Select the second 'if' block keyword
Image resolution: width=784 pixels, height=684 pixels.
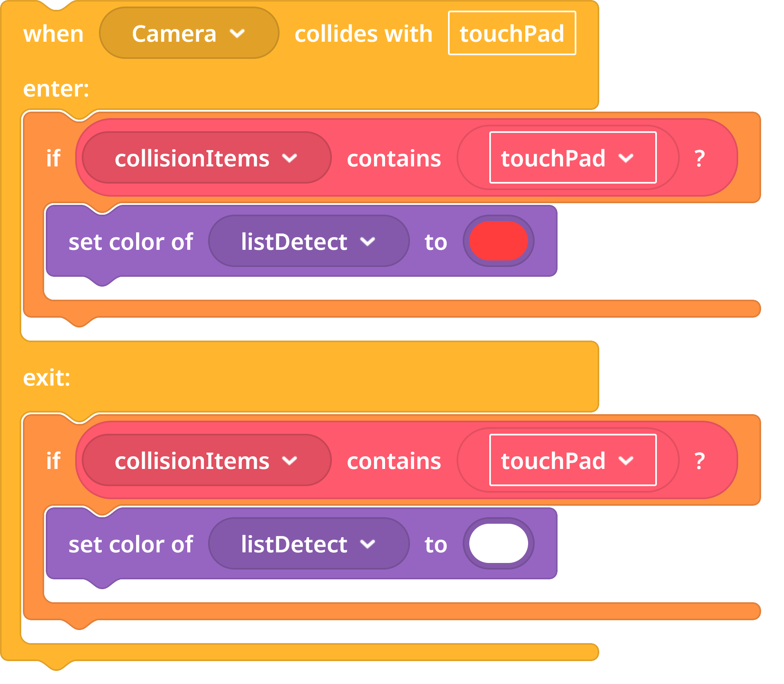tap(53, 461)
